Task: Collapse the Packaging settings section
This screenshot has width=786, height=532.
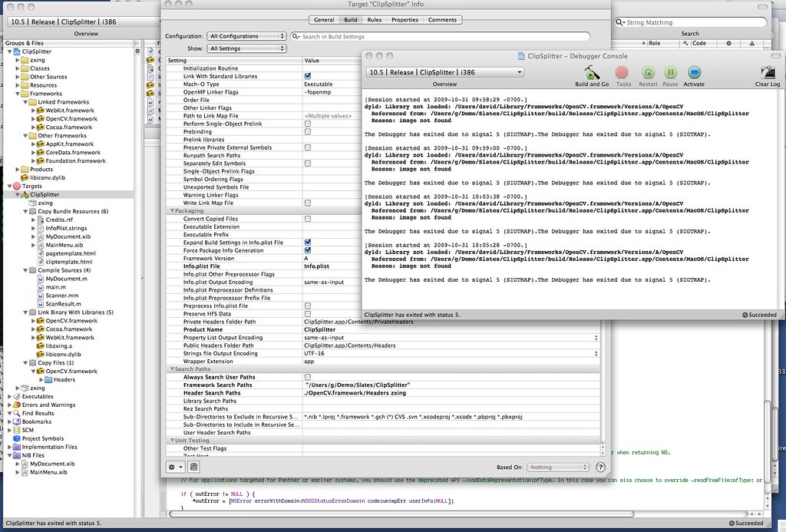Action: (173, 210)
